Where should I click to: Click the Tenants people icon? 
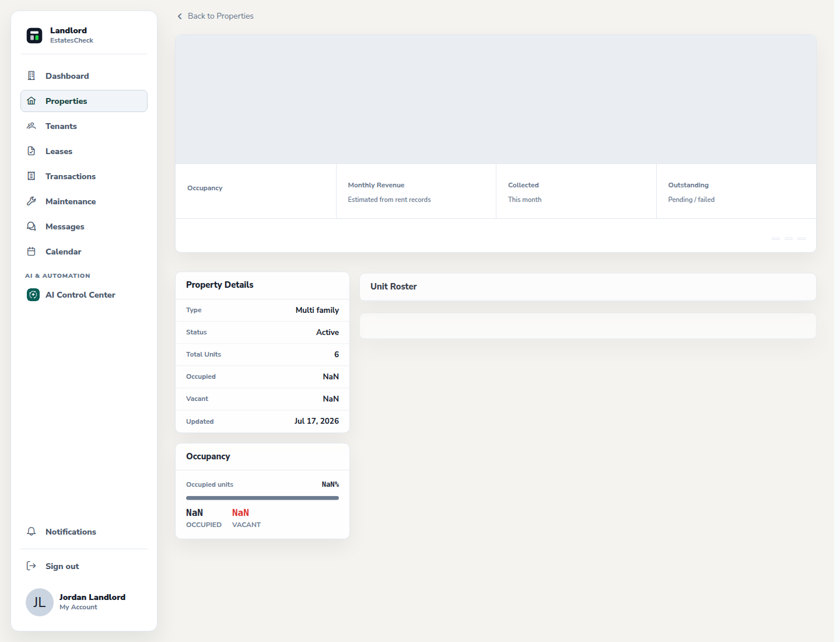click(x=32, y=126)
